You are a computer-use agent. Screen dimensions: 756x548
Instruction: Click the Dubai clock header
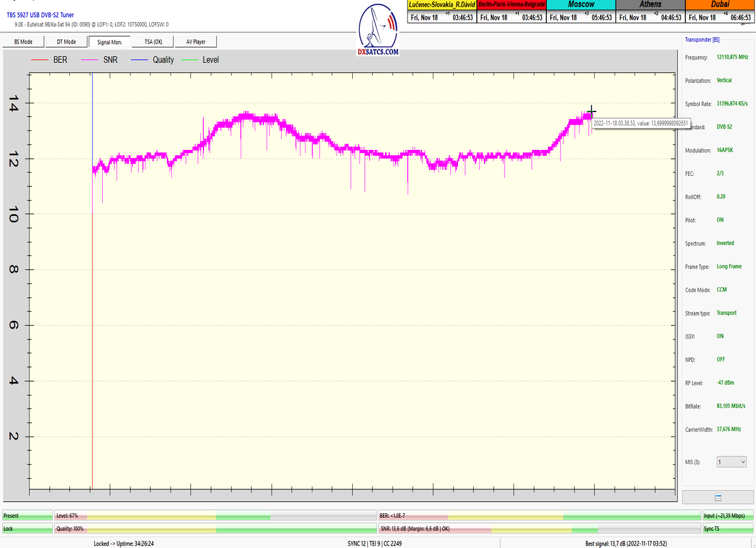tap(719, 4)
